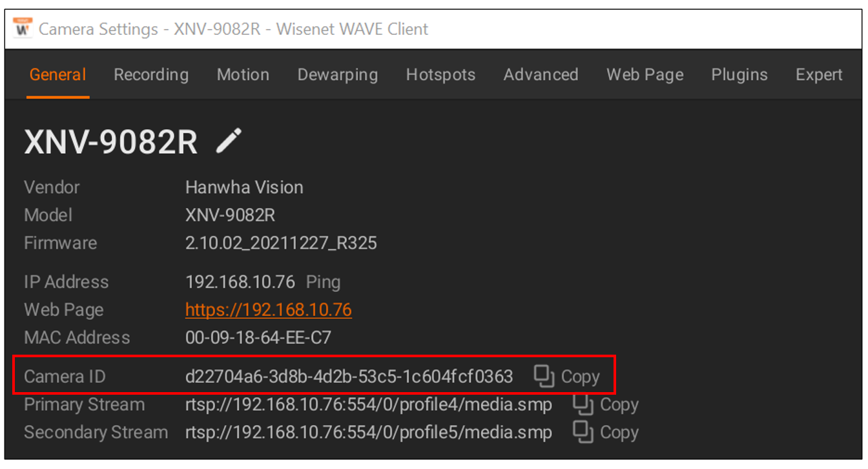Image resolution: width=868 pixels, height=469 pixels.
Task: Switch to the Recording tab
Action: tap(151, 75)
